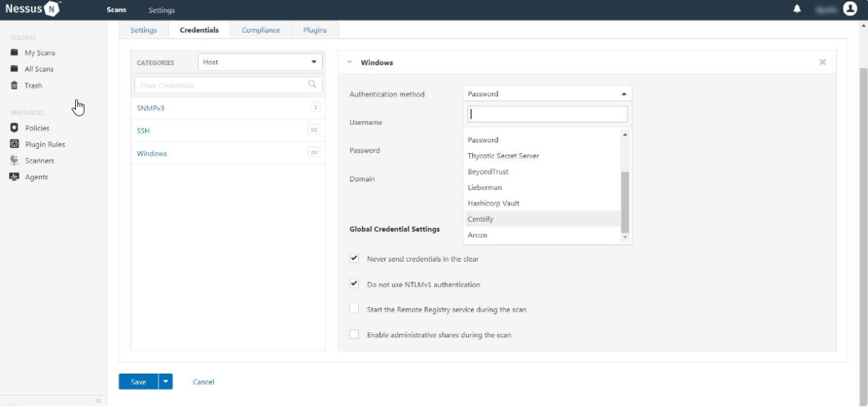868x409 pixels.
Task: Open the Categories Host dropdown
Action: point(260,62)
